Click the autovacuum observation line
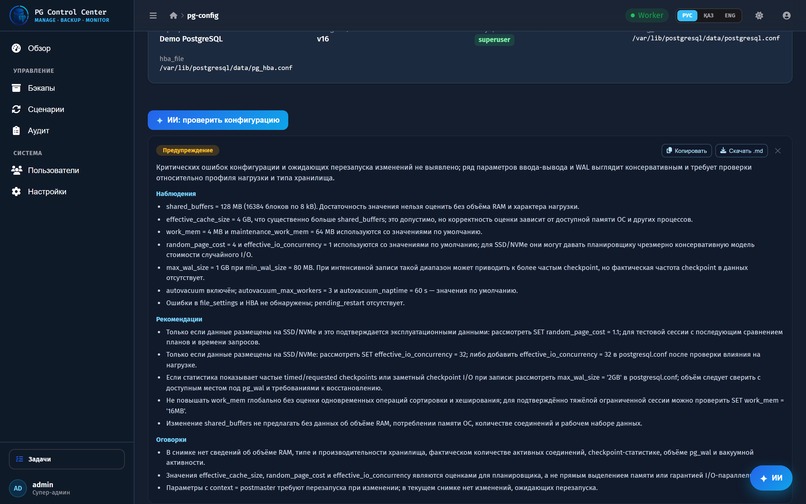Image resolution: width=806 pixels, height=504 pixels. tap(342, 291)
